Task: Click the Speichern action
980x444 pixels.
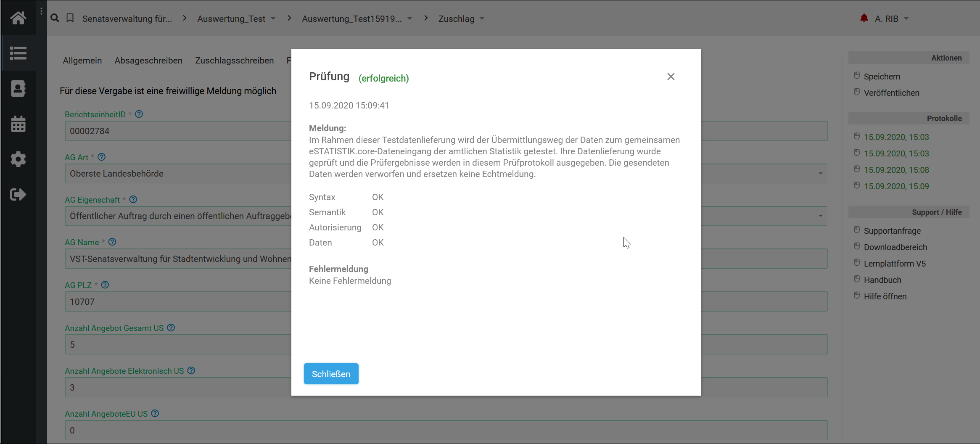Action: pyautogui.click(x=882, y=77)
